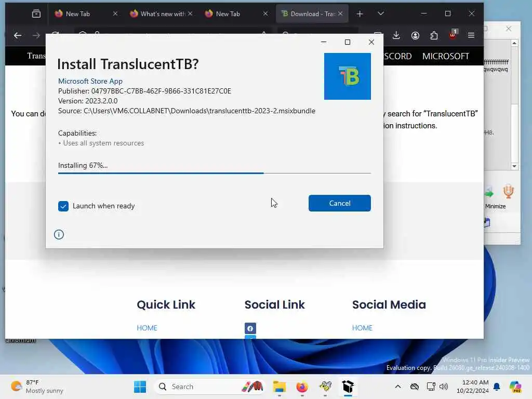
Task: Open the Firefox application menu
Action: (x=471, y=35)
